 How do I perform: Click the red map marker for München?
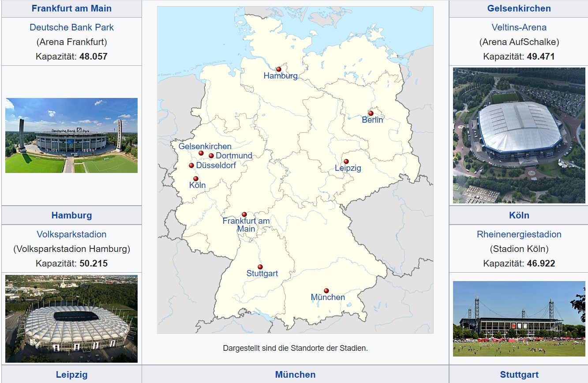(x=326, y=291)
